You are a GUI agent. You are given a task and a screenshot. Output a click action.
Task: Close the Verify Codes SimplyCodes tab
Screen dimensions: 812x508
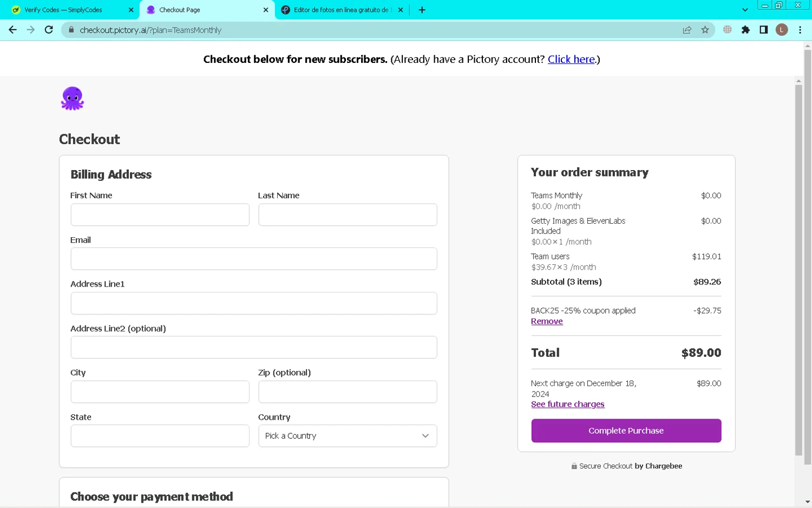tap(131, 10)
